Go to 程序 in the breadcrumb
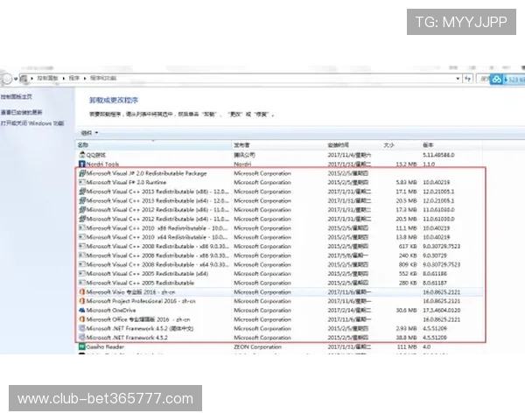This screenshot has height=420, width=525. (74, 78)
